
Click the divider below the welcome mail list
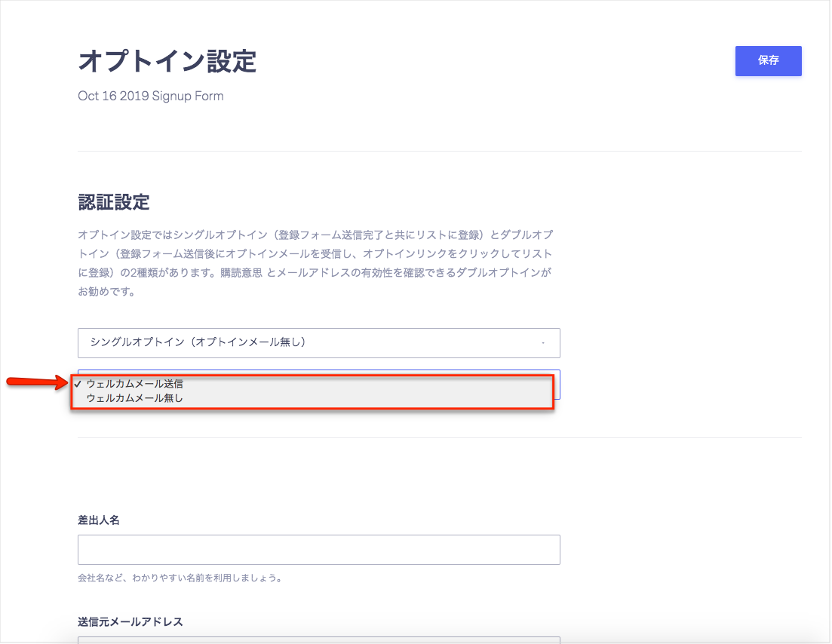(x=439, y=437)
